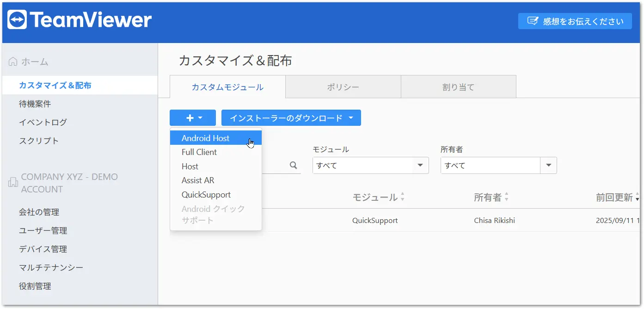Click the カスタマイズ＆配布 page title

pos(235,60)
